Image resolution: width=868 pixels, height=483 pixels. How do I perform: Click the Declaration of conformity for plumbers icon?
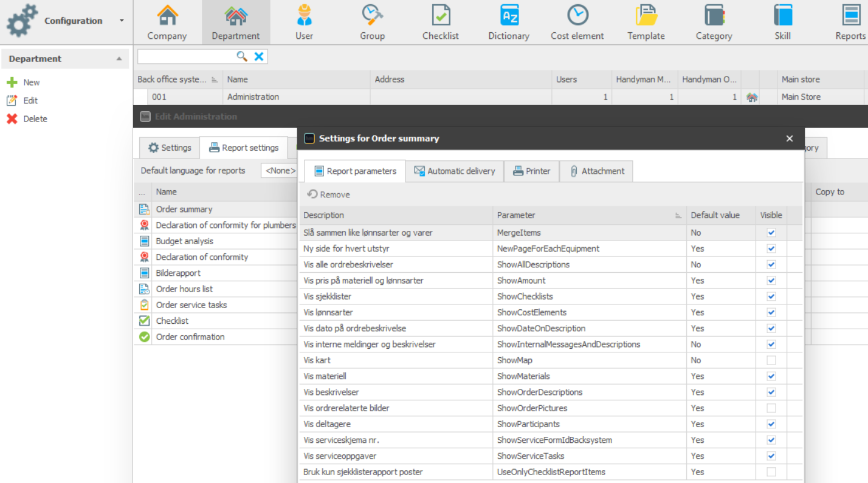point(144,225)
